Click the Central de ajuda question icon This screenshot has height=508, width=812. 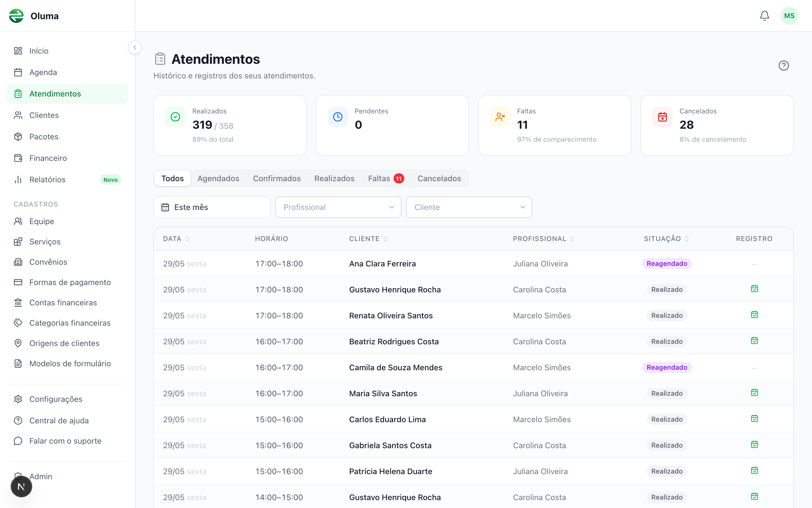click(18, 421)
